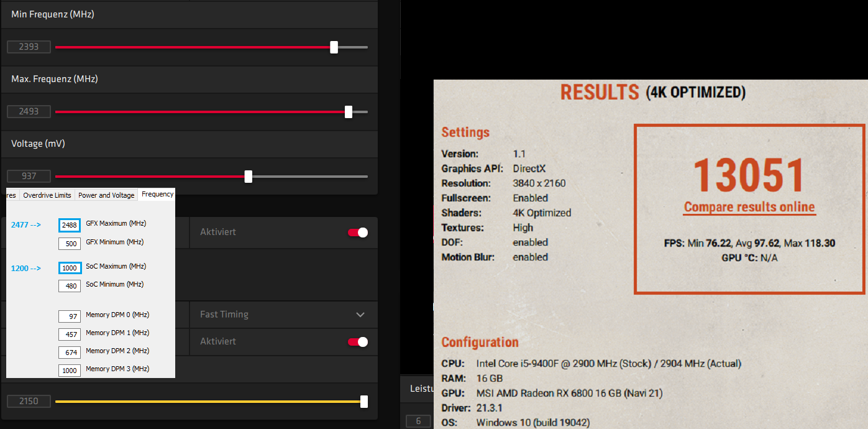Click the Driver value 21.3.1
Screen dimensions: 868x429
490,408
